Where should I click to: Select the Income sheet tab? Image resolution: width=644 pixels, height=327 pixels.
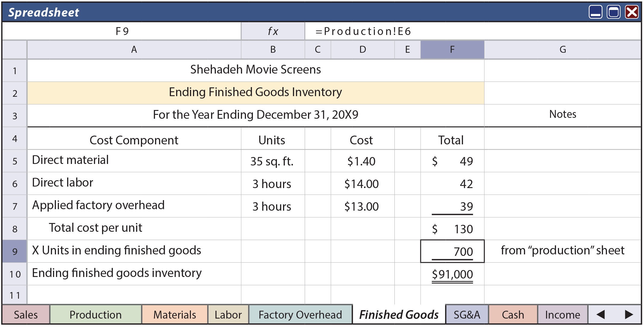563,315
